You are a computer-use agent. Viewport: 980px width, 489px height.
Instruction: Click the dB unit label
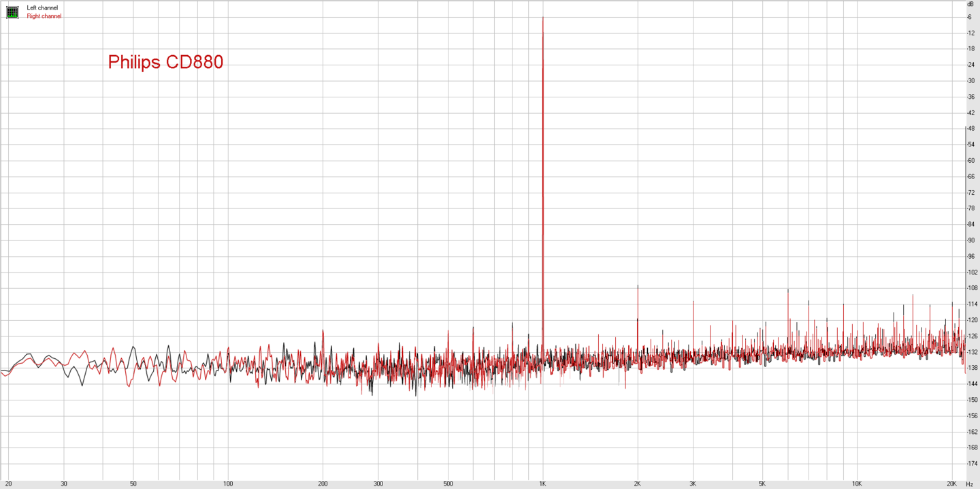[x=970, y=4]
